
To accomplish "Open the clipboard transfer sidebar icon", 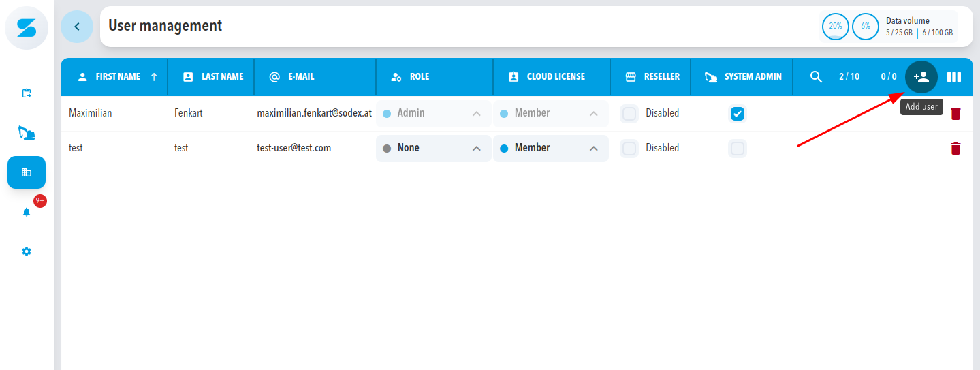I will click(x=27, y=93).
